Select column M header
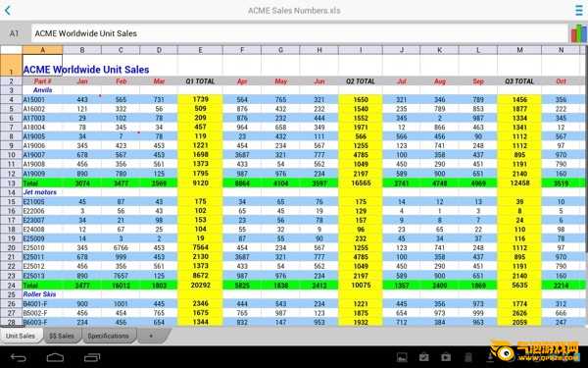This screenshot has height=368, width=588. pos(519,50)
